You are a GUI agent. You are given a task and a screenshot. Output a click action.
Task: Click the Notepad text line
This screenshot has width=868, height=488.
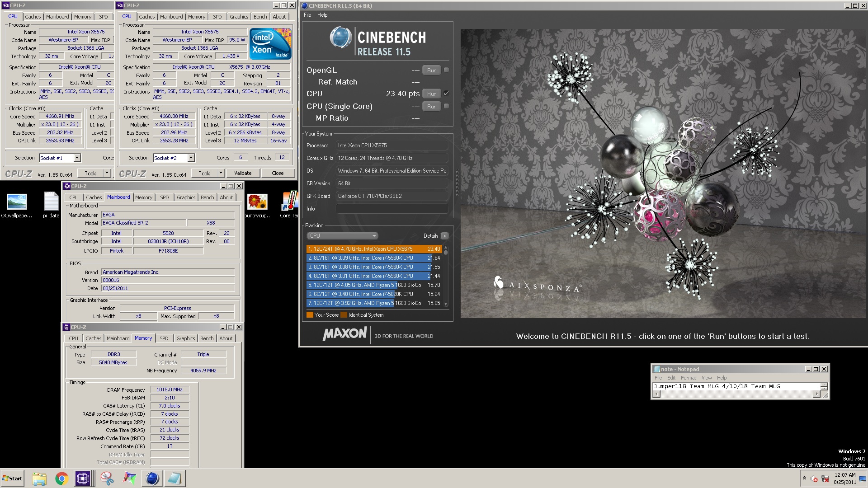point(717,386)
